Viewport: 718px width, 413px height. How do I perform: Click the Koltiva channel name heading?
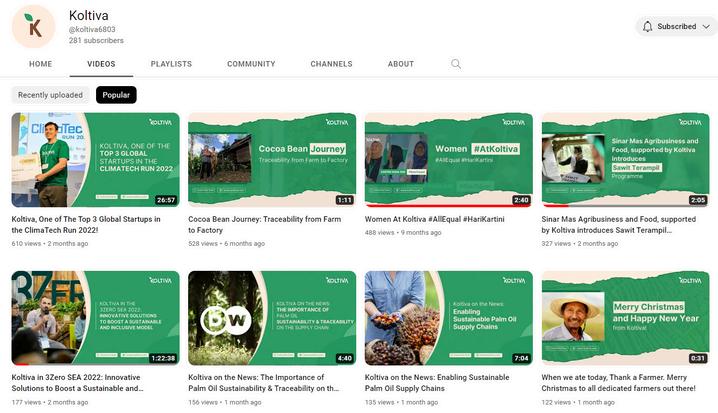click(x=89, y=16)
